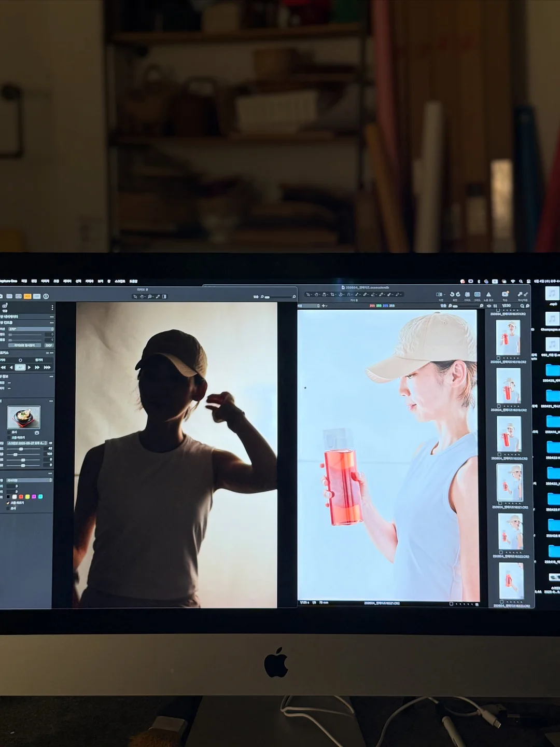Open the info circle icon in live view toolbar
Screen dimensions: 560x747
[46, 296]
